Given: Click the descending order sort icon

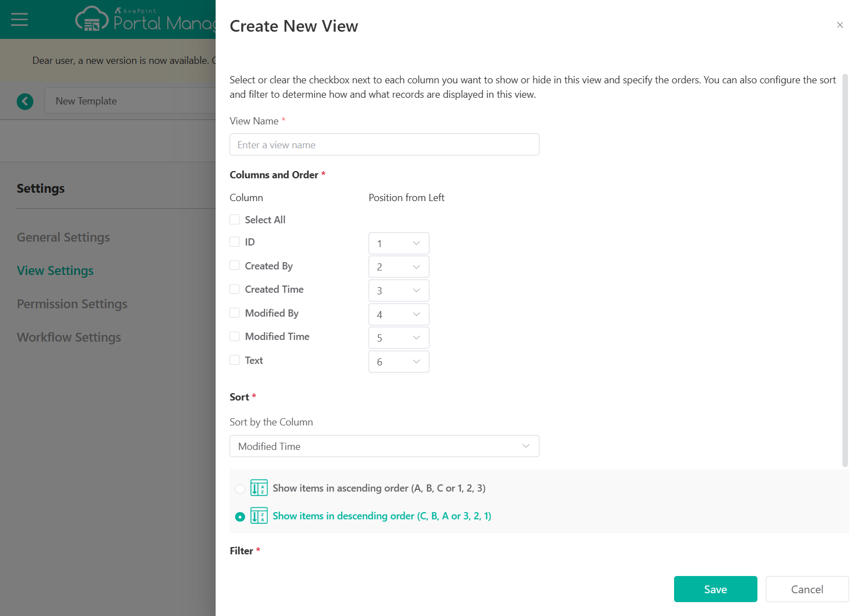Looking at the screenshot, I should point(259,516).
